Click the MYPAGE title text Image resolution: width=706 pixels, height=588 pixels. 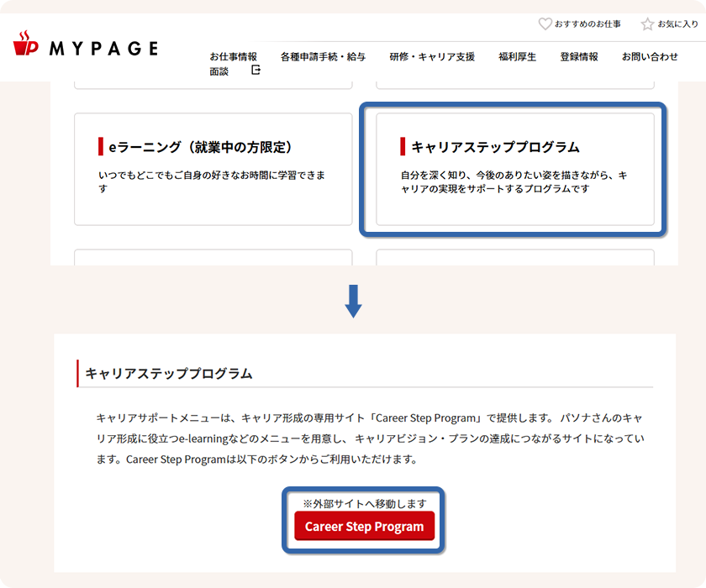103,49
